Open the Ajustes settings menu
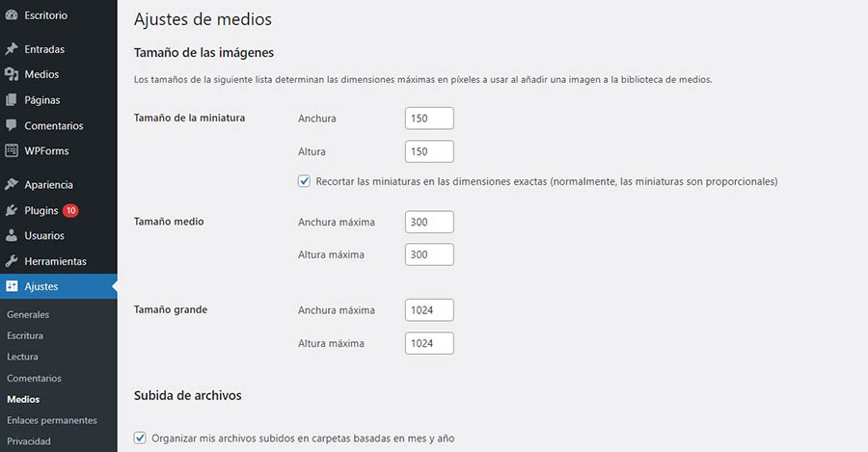The width and height of the screenshot is (868, 452). tap(41, 286)
